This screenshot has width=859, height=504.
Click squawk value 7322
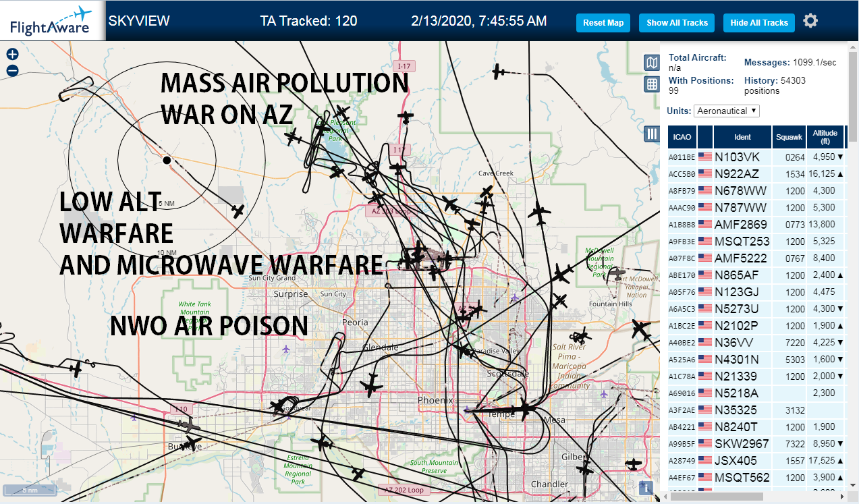[795, 444]
